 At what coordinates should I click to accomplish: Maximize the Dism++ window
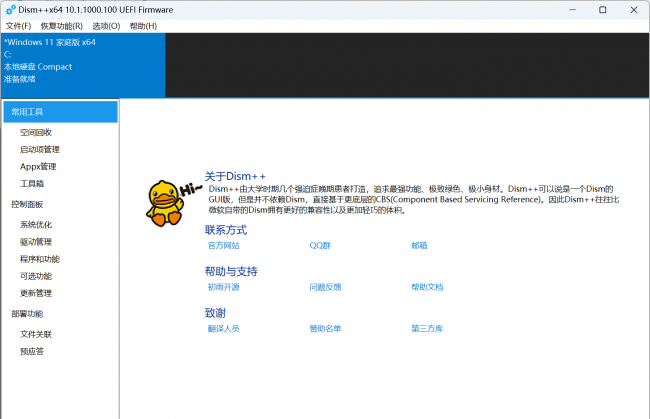coord(603,10)
